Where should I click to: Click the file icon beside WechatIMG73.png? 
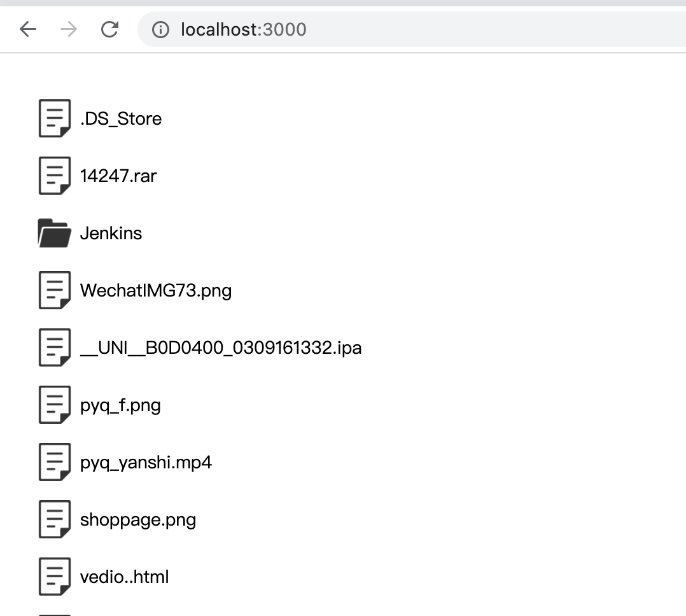(55, 290)
